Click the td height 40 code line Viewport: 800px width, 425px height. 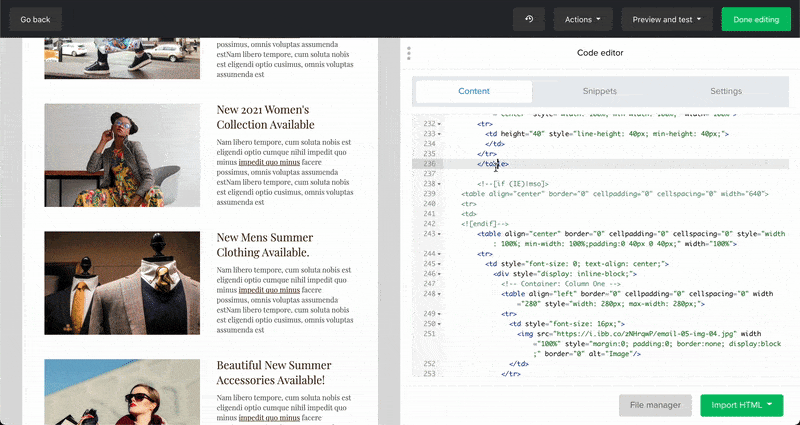coord(607,134)
